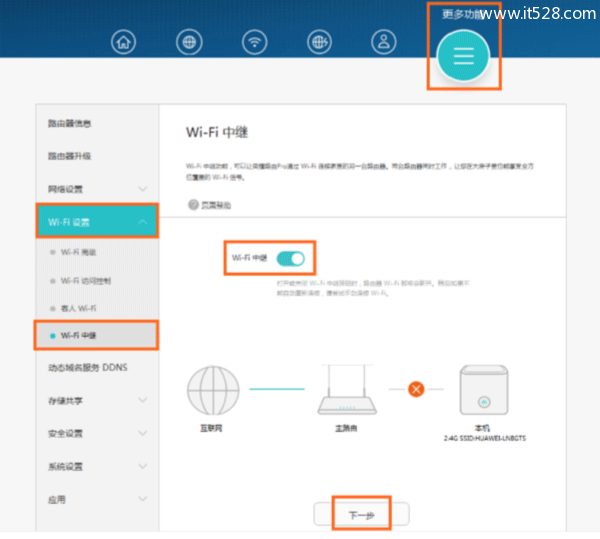Select Wi-Fi 访问控制 submenu item

pos(86,281)
